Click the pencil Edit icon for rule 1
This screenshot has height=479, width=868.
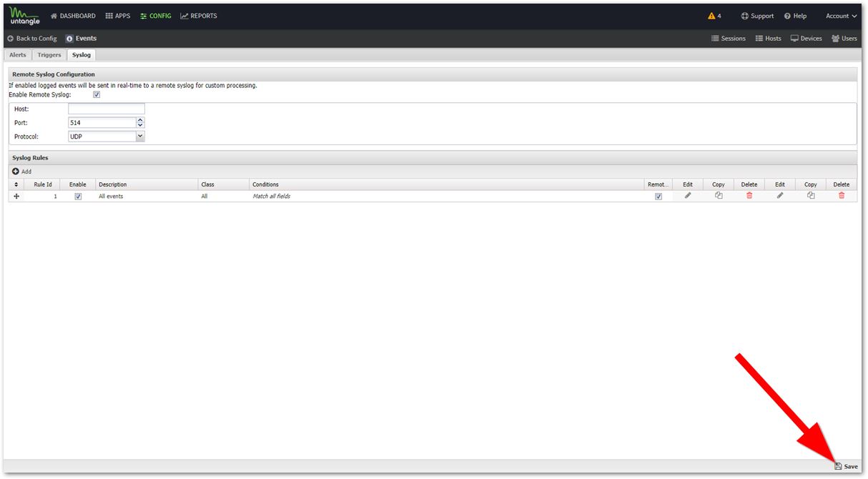tap(688, 195)
